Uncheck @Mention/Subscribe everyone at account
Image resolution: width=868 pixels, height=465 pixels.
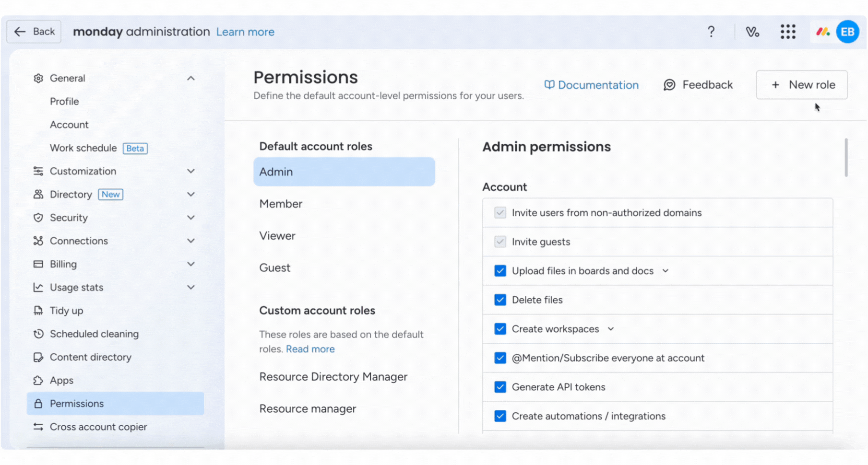[500, 358]
